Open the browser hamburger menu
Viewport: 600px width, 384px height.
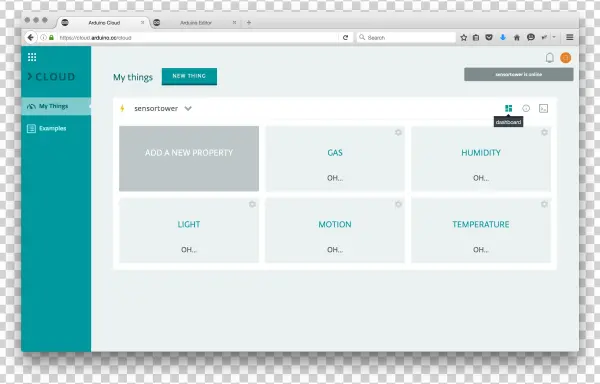pos(569,37)
